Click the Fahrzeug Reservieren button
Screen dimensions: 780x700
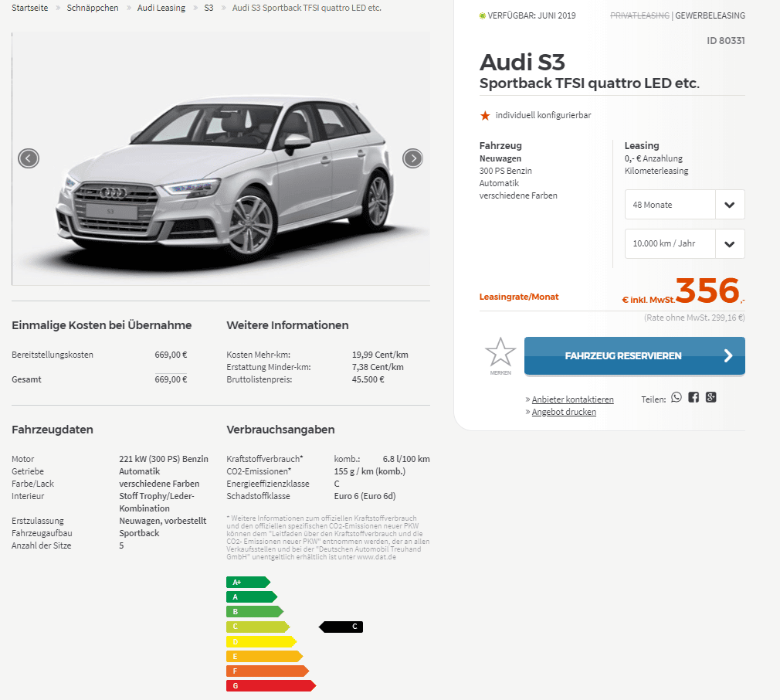pos(634,355)
